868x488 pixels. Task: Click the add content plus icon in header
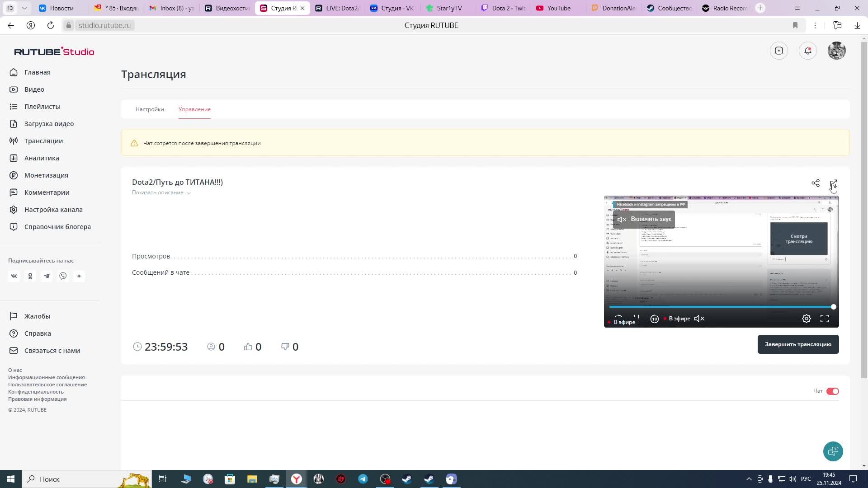[779, 51]
